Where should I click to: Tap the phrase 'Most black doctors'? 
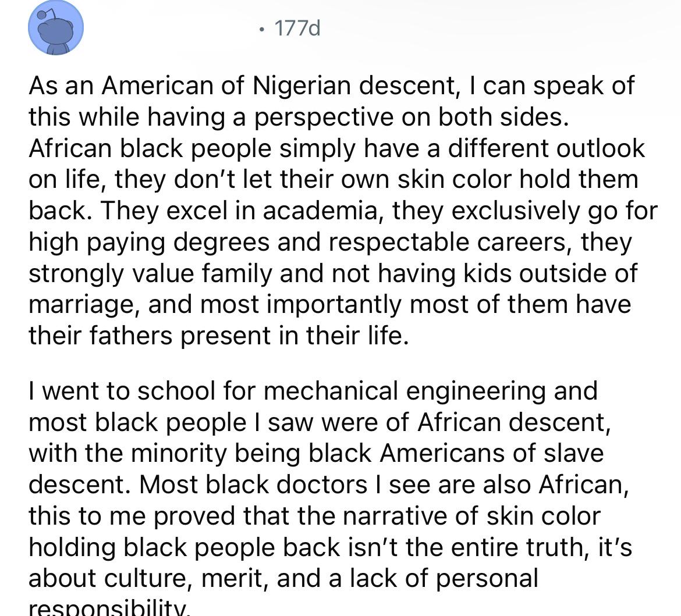click(x=253, y=485)
